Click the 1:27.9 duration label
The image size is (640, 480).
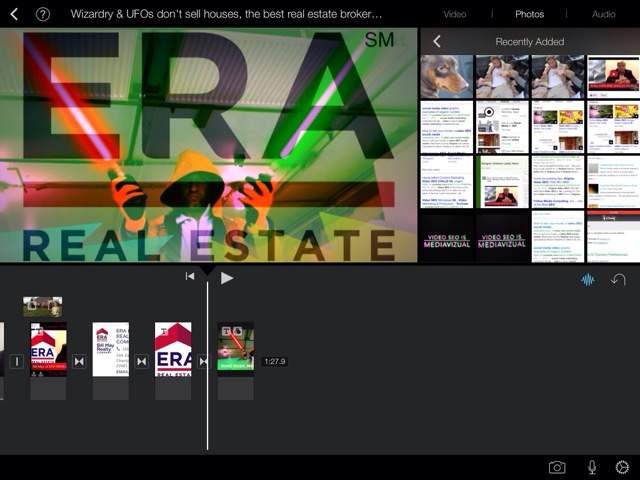tap(275, 361)
